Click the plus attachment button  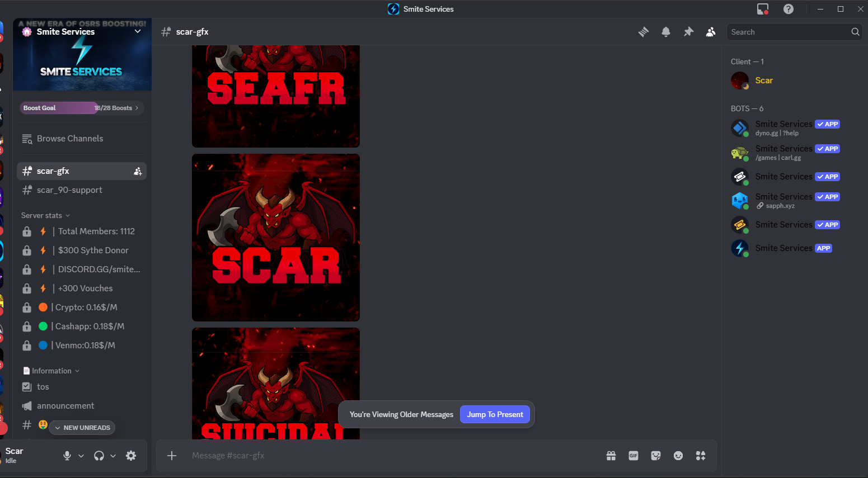pos(172,456)
